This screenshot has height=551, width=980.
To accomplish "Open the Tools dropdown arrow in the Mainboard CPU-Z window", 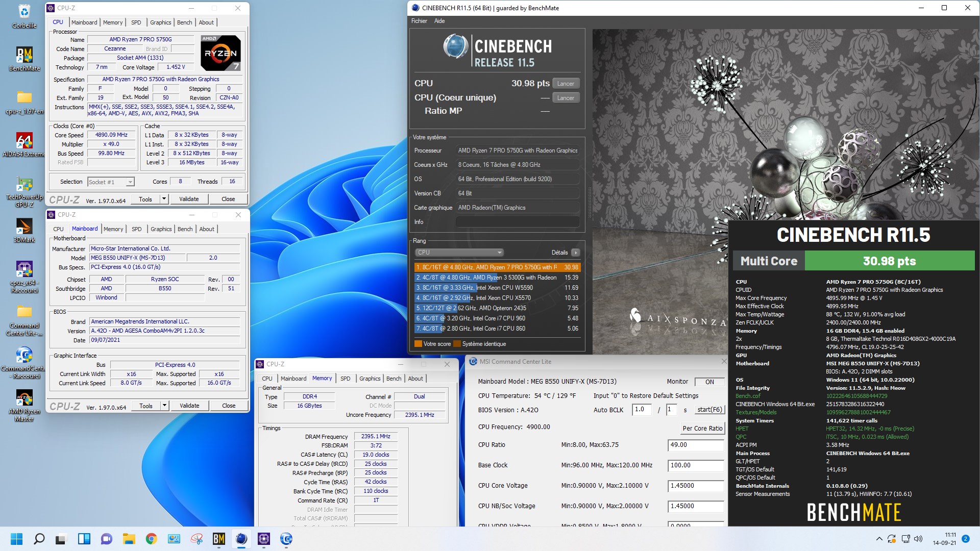I will (x=164, y=406).
